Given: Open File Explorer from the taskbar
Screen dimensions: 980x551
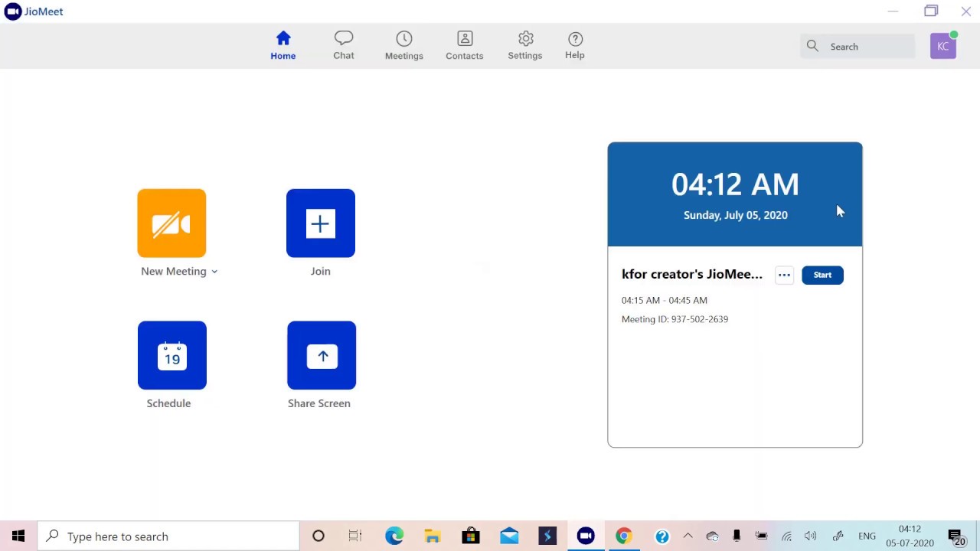Looking at the screenshot, I should [433, 536].
